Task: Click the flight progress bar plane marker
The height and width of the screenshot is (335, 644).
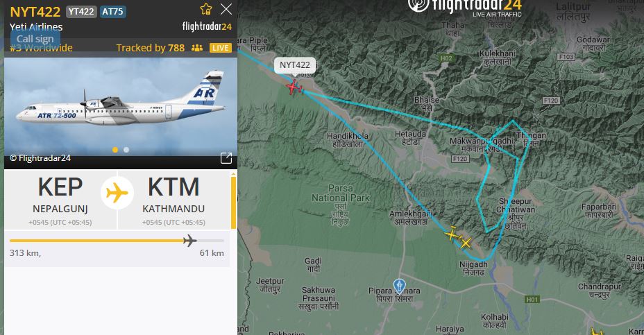Action: (x=189, y=241)
